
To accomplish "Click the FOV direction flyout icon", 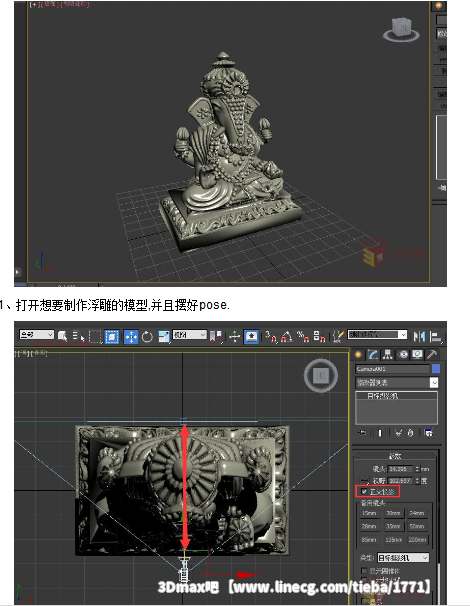I will click(364, 481).
